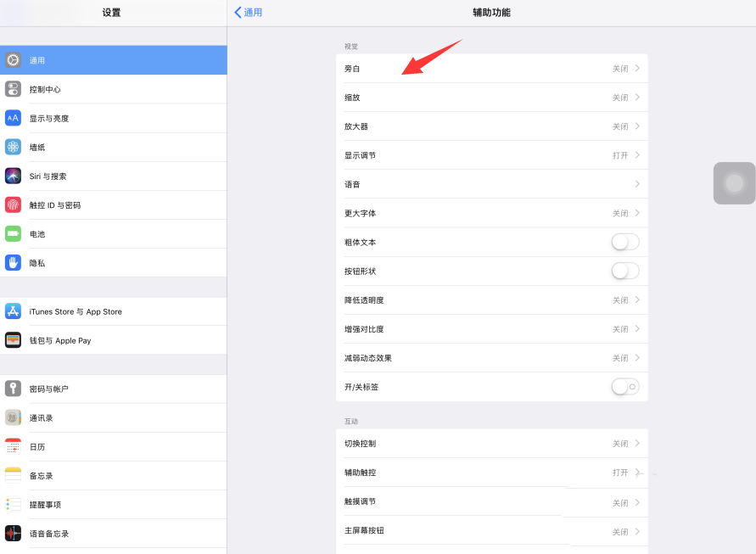Open 缩放 via its chevron arrow
756x554 pixels.
point(637,98)
